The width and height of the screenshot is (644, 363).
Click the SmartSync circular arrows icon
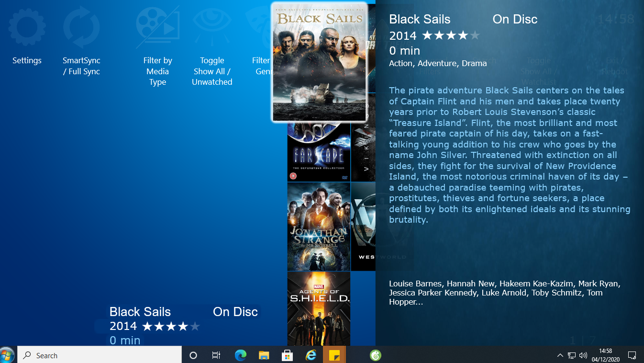pyautogui.click(x=81, y=27)
